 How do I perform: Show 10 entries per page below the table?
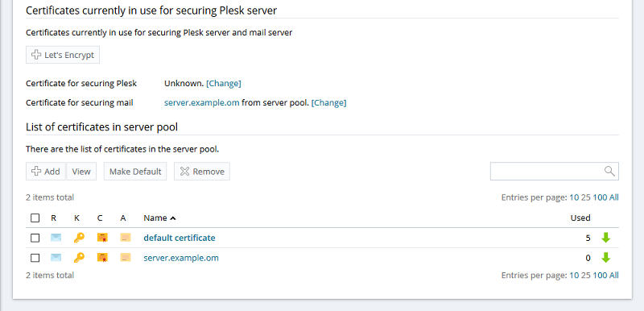click(x=574, y=276)
